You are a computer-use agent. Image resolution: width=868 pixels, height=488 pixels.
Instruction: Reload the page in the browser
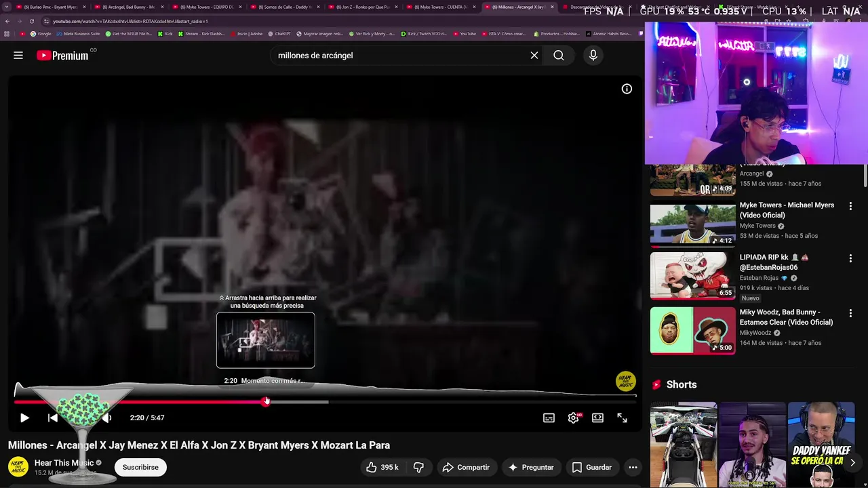point(32,21)
